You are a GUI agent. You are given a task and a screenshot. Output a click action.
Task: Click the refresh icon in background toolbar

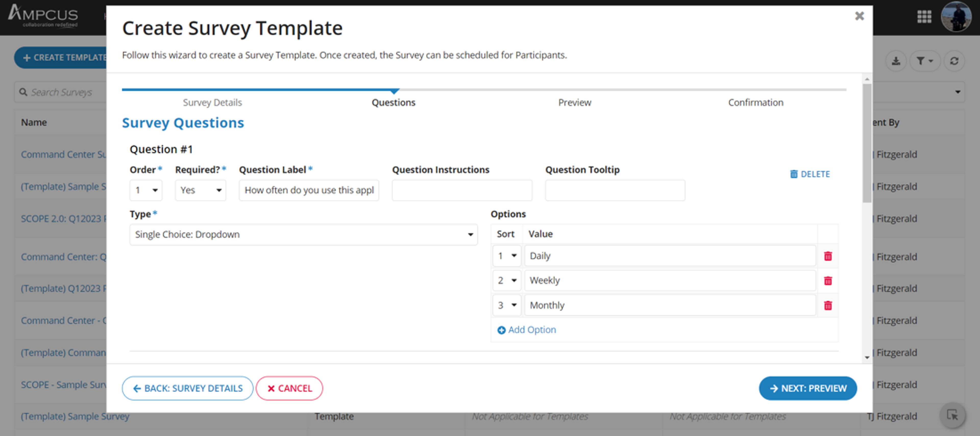click(x=954, y=61)
